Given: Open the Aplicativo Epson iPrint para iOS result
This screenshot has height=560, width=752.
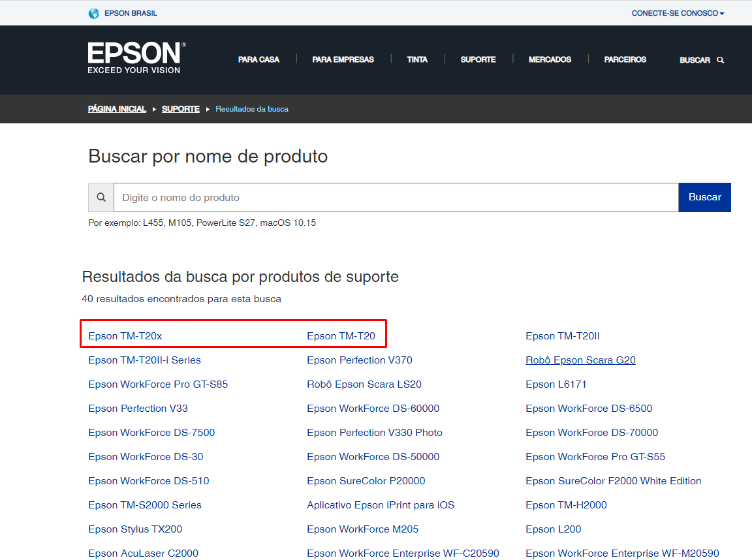Looking at the screenshot, I should point(381,505).
